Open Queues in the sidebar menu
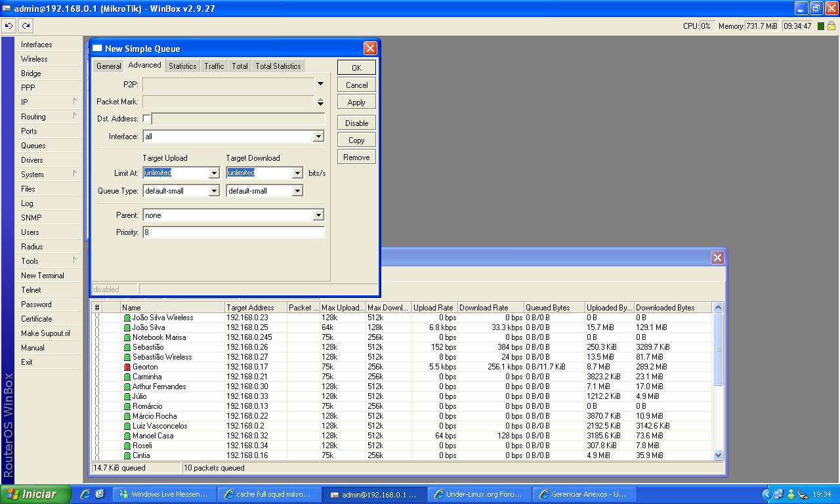 [x=33, y=146]
